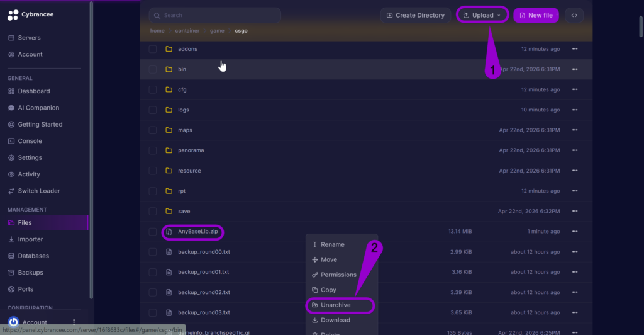644x335 pixels.
Task: Open Dashboard from the sidebar
Action: (x=29, y=91)
